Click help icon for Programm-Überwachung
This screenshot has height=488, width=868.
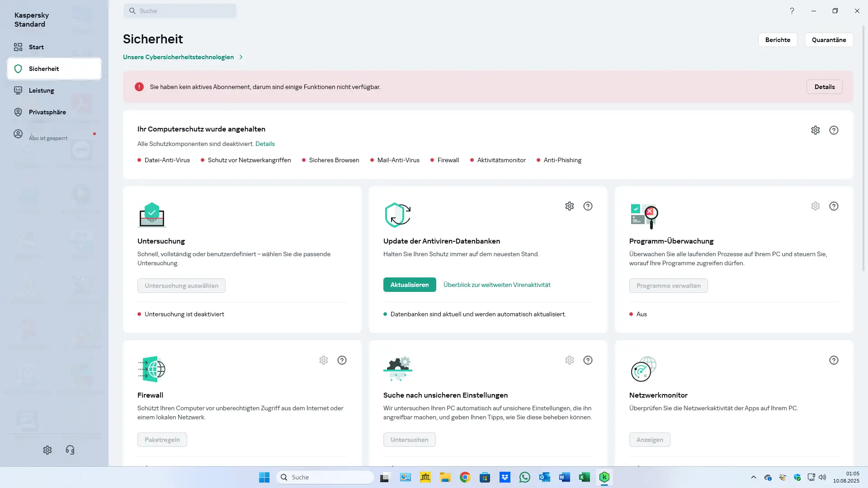coord(834,206)
